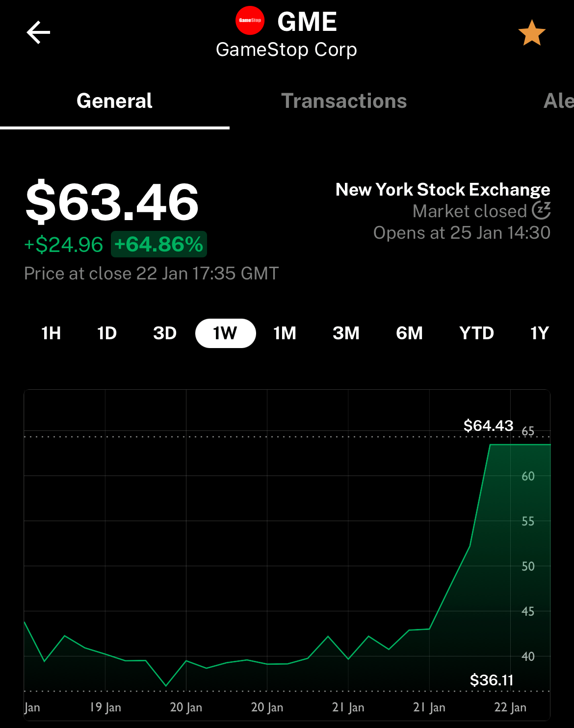This screenshot has height=728, width=574.
Task: Show the YTD price chart
Action: [476, 333]
